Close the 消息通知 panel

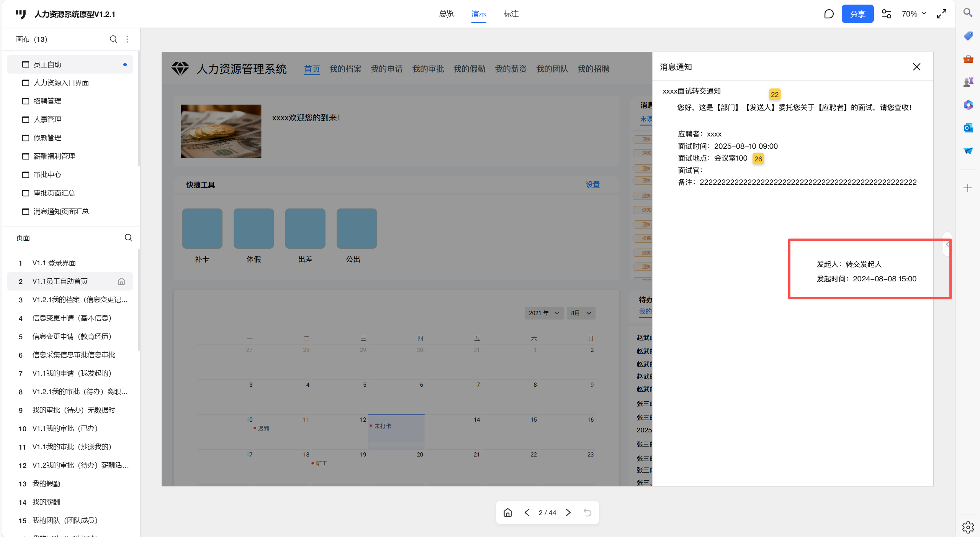tap(916, 67)
